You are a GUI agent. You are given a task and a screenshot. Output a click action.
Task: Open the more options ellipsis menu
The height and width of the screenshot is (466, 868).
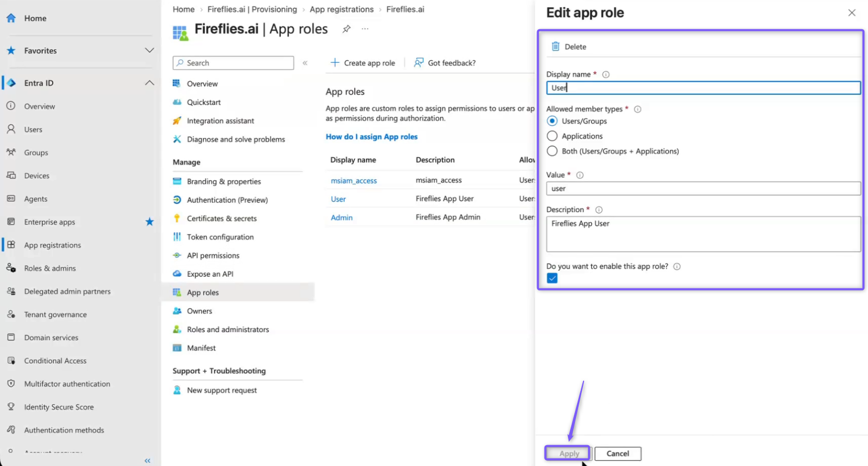click(365, 29)
